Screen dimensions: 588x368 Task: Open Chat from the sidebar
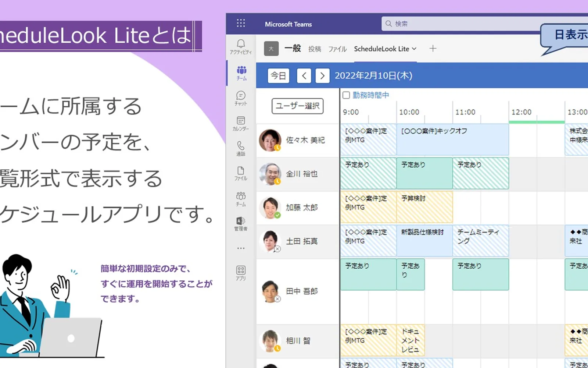241,98
